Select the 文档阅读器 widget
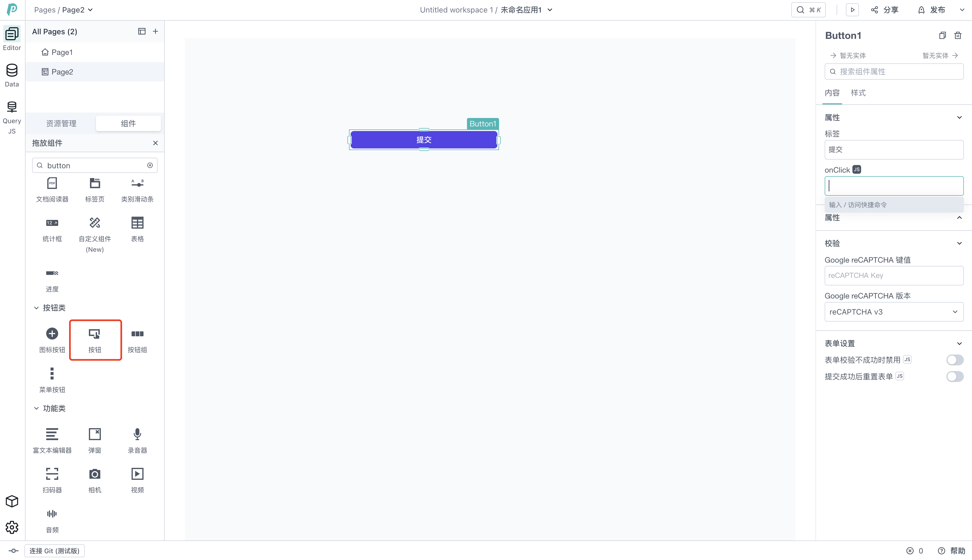This screenshot has width=972, height=560. [x=52, y=190]
